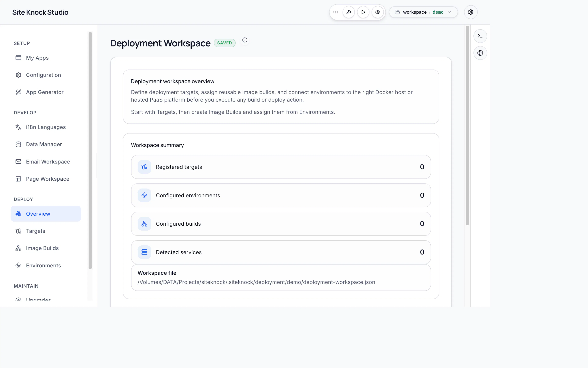588x368 pixels.
Task: Click the My Apps window icon
Action: [19, 58]
